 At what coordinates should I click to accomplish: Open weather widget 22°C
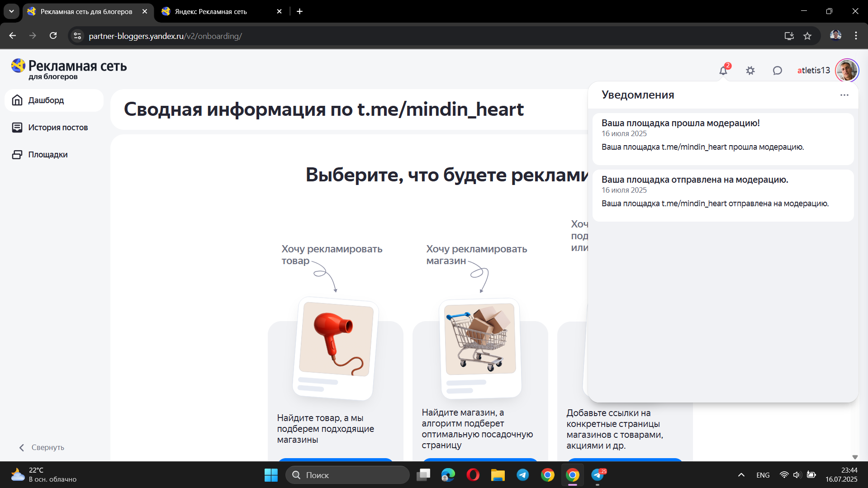click(44, 475)
